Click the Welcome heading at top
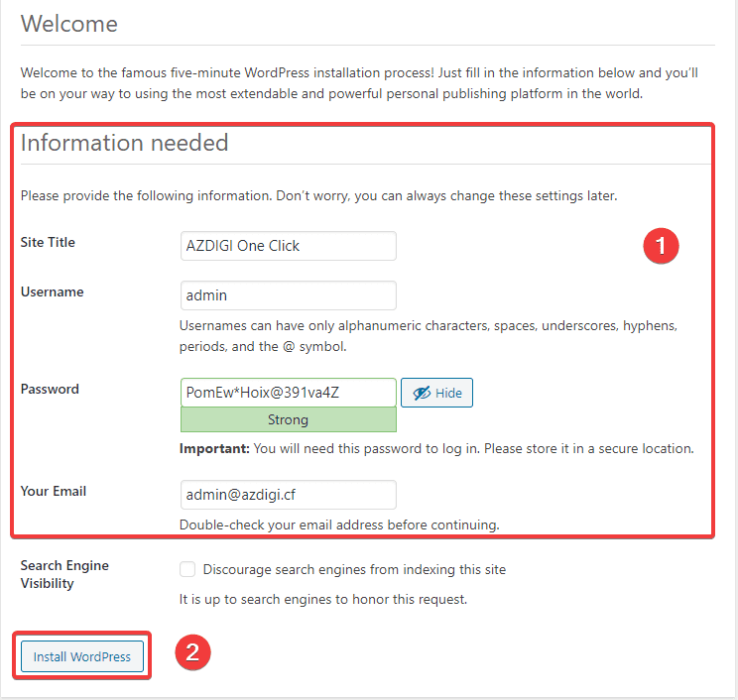 click(68, 24)
